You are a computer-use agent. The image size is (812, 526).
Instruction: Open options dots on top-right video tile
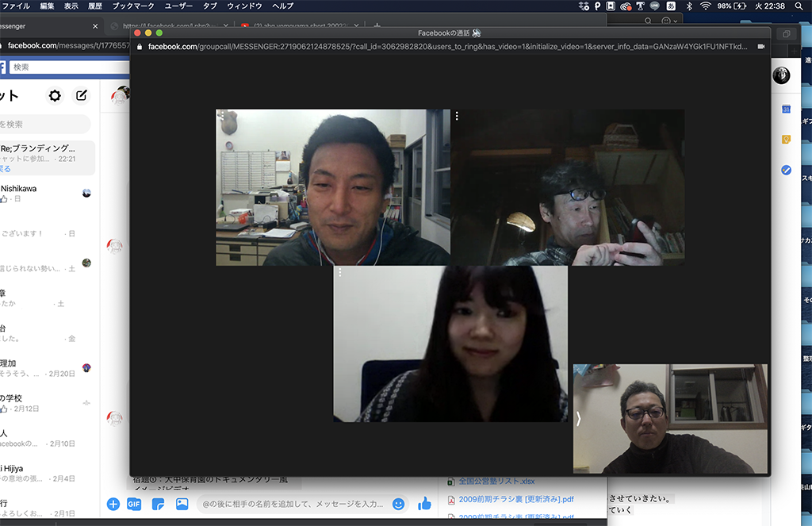tap(457, 116)
